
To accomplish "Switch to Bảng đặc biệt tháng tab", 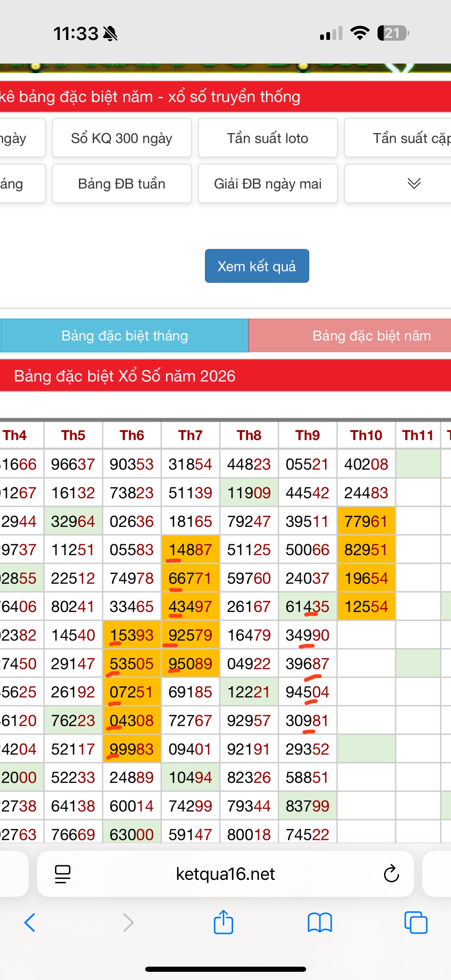I will [124, 336].
